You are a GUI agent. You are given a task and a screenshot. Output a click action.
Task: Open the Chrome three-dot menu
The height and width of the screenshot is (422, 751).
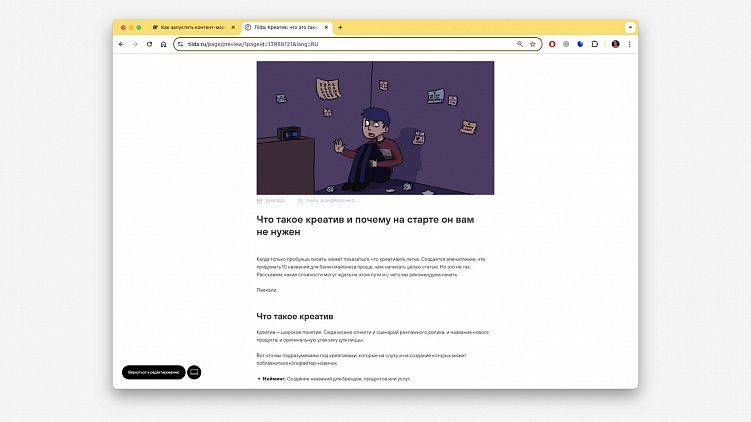[629, 44]
